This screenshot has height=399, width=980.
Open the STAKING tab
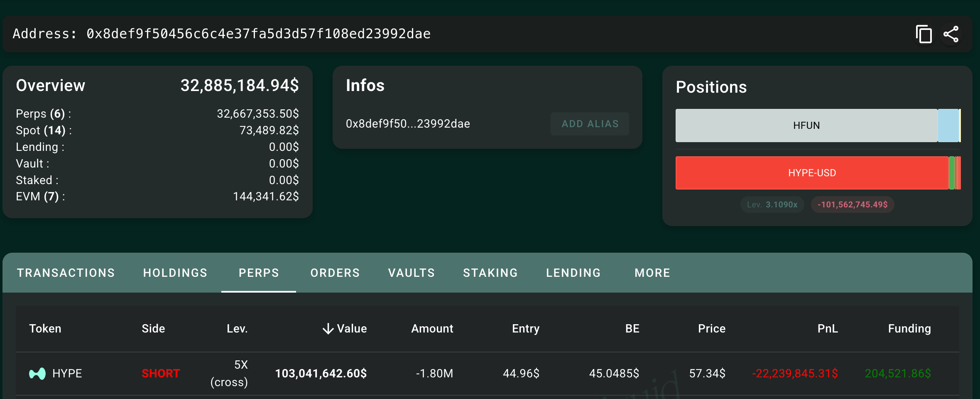pos(490,273)
